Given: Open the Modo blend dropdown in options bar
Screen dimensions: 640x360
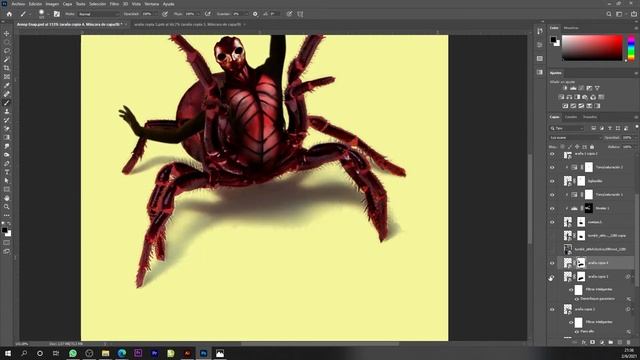Looking at the screenshot, I should click(98, 14).
